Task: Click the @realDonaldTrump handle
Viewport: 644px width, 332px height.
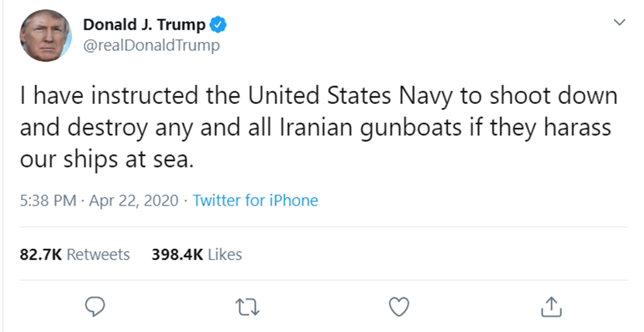Action: 151,45
